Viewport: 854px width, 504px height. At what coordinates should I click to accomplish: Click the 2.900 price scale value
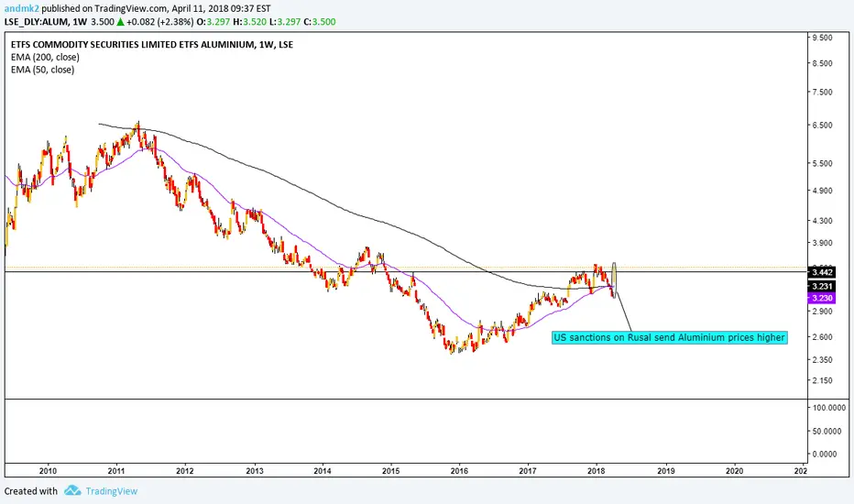(x=823, y=312)
